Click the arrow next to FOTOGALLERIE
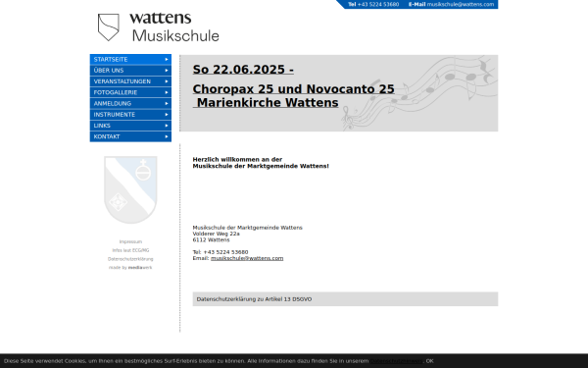588x368 pixels. [x=167, y=92]
